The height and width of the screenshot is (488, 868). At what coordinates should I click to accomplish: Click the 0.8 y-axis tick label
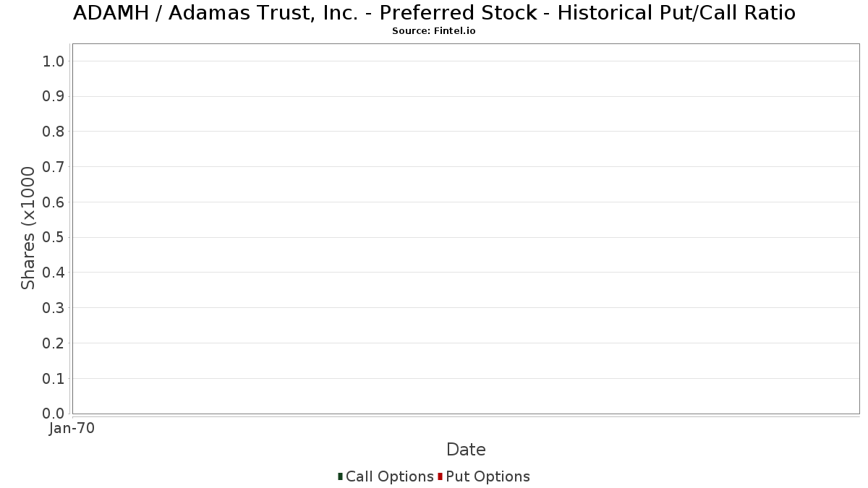pyautogui.click(x=54, y=132)
